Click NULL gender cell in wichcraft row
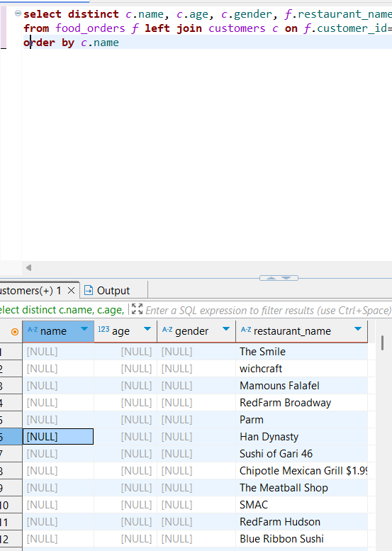This screenshot has width=392, height=551. pyautogui.click(x=196, y=369)
